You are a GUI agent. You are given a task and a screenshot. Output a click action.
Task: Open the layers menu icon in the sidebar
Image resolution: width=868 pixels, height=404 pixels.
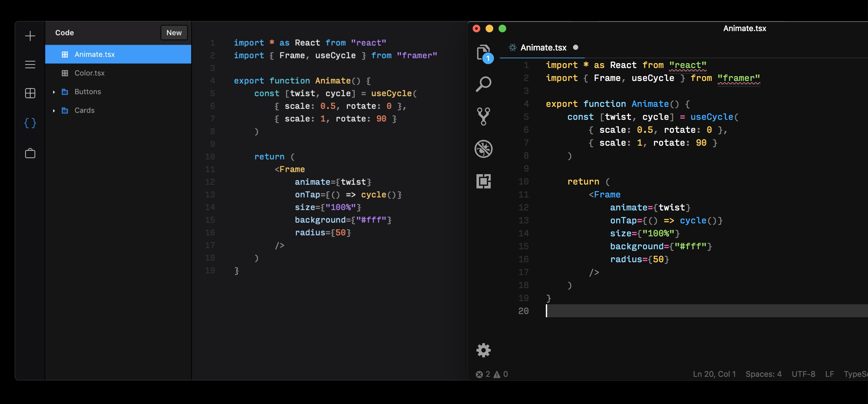30,65
